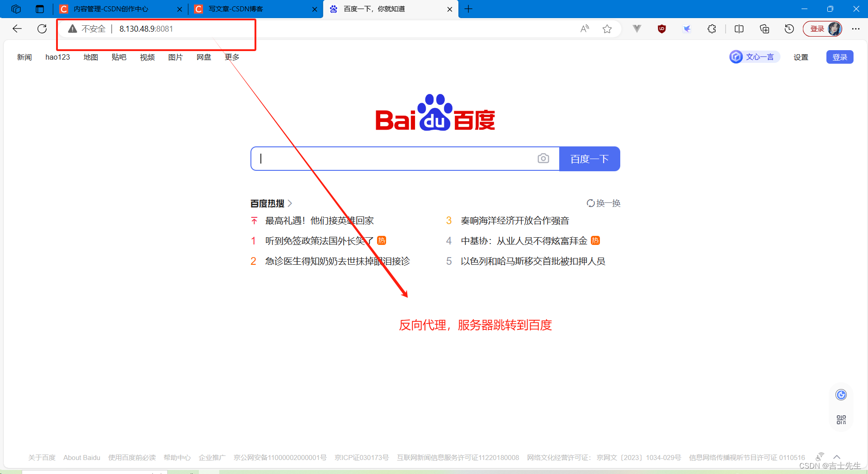
Task: Open 京公网安备11000002000001号 footer link
Action: (x=280, y=458)
